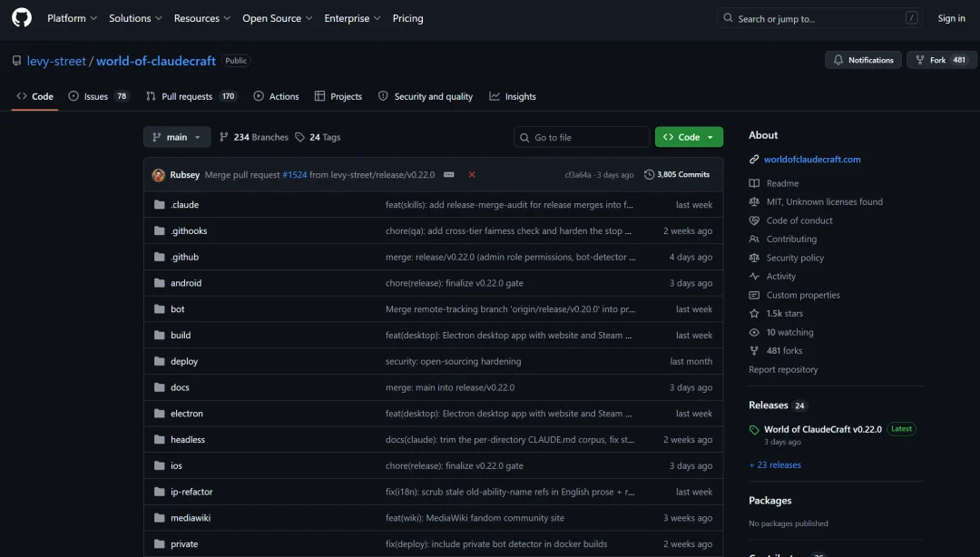
Task: Open the + 23 releases link
Action: point(775,464)
